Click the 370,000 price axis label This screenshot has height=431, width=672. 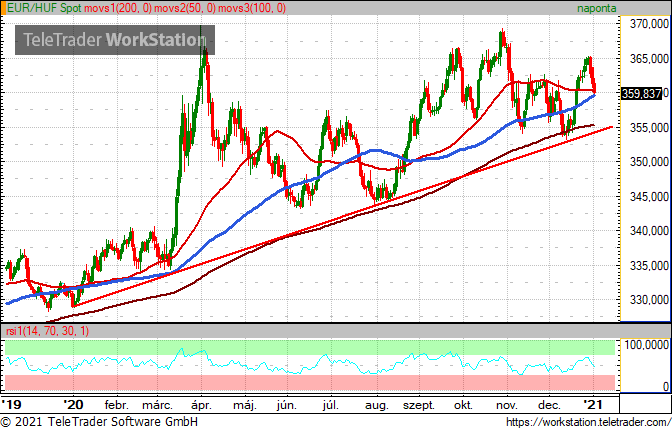pos(649,24)
